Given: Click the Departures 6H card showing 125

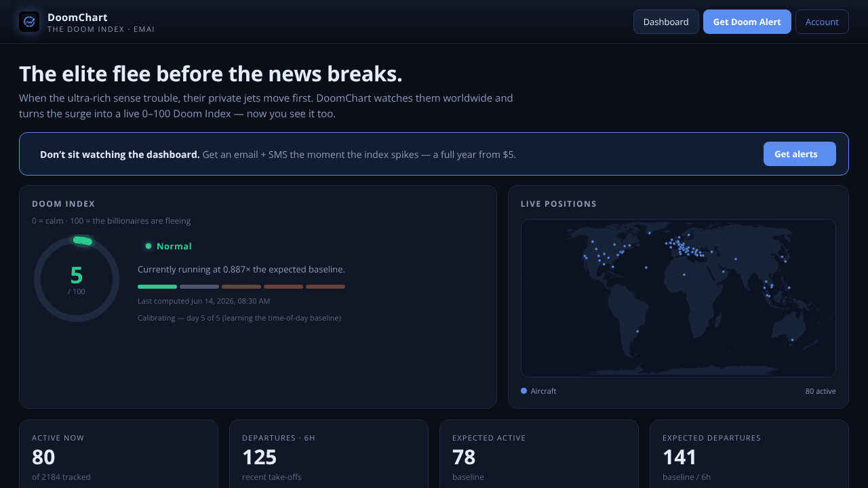Looking at the screenshot, I should 329,453.
